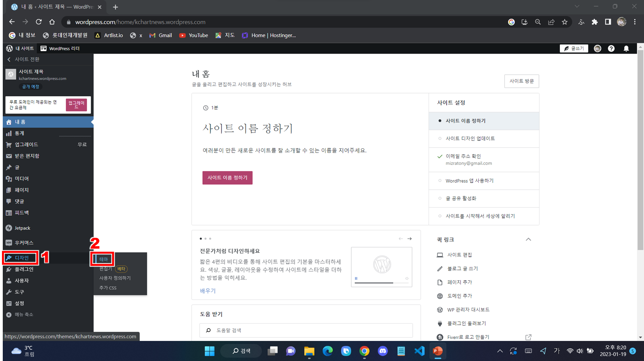Open Windows Start menu
The image size is (644, 361).
click(x=210, y=351)
